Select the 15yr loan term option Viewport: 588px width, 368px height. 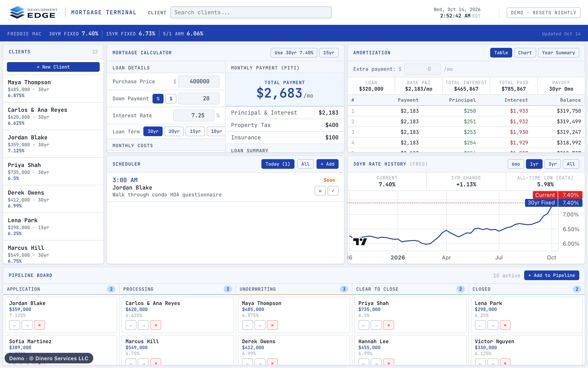[x=195, y=131]
